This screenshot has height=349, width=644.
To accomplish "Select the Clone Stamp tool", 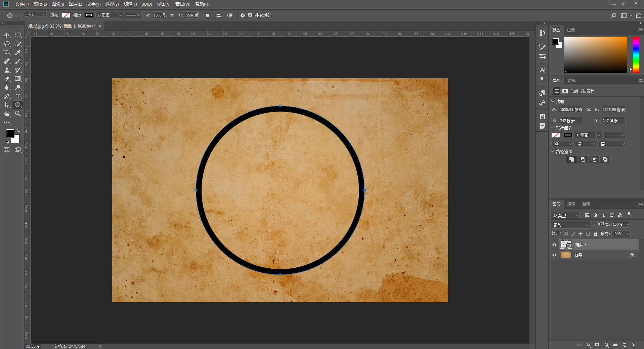I will pyautogui.click(x=7, y=70).
